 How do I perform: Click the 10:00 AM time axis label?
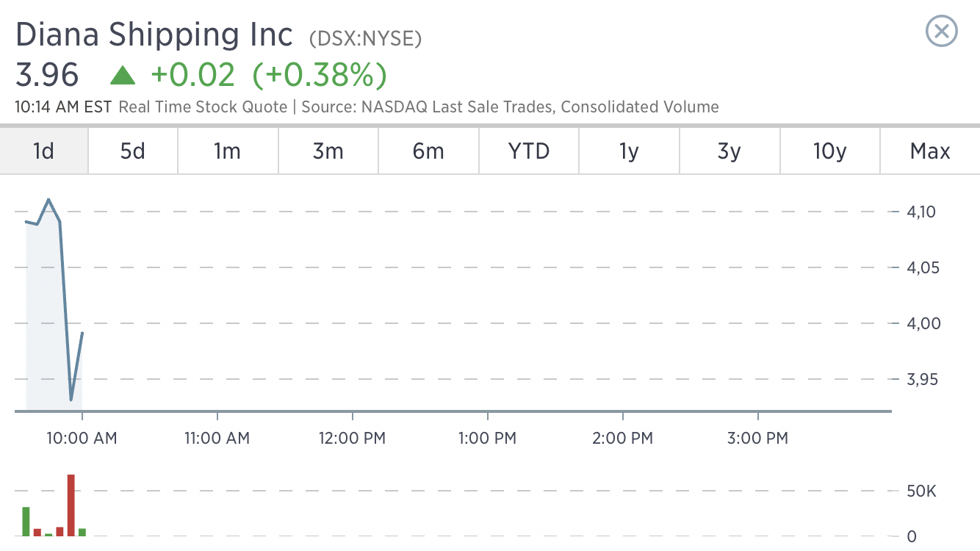point(82,439)
